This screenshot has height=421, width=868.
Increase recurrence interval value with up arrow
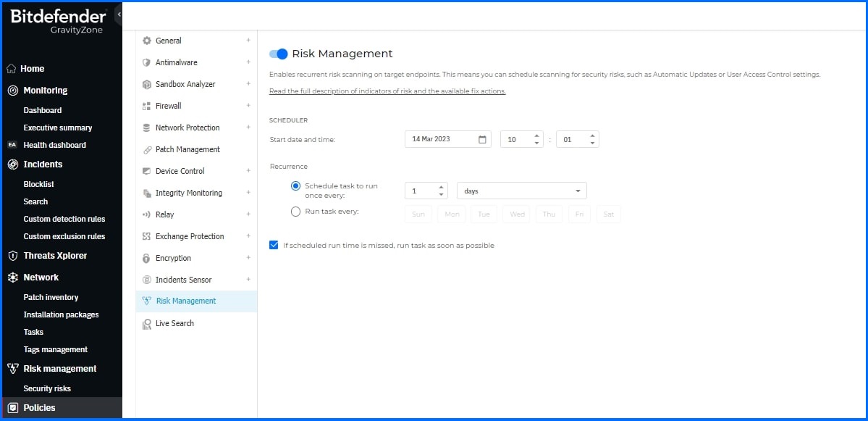point(441,187)
